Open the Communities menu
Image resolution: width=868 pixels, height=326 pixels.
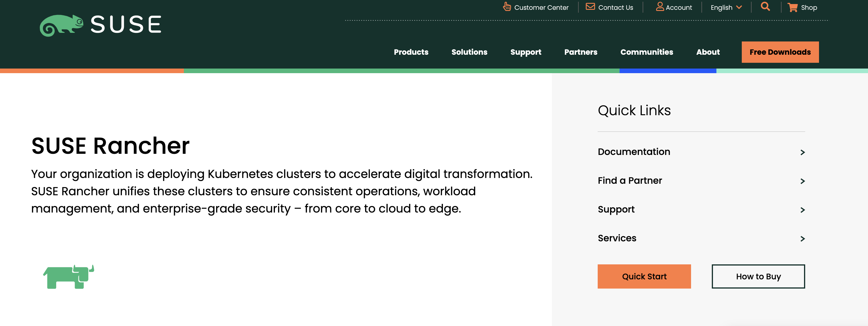646,52
